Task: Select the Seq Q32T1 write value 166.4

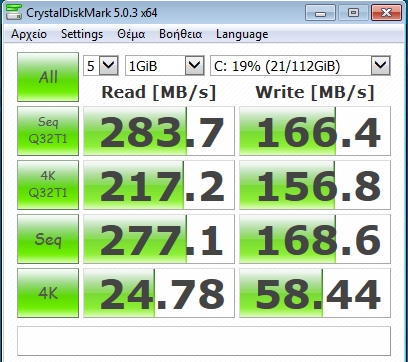Action: [x=315, y=131]
